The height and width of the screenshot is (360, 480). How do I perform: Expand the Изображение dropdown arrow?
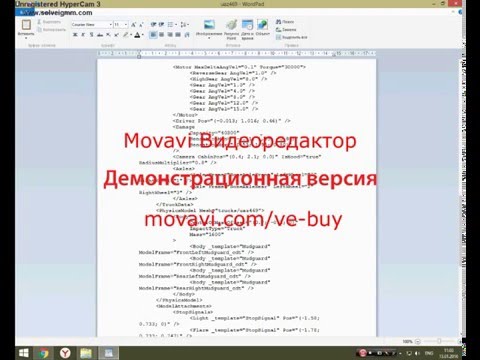(x=209, y=38)
